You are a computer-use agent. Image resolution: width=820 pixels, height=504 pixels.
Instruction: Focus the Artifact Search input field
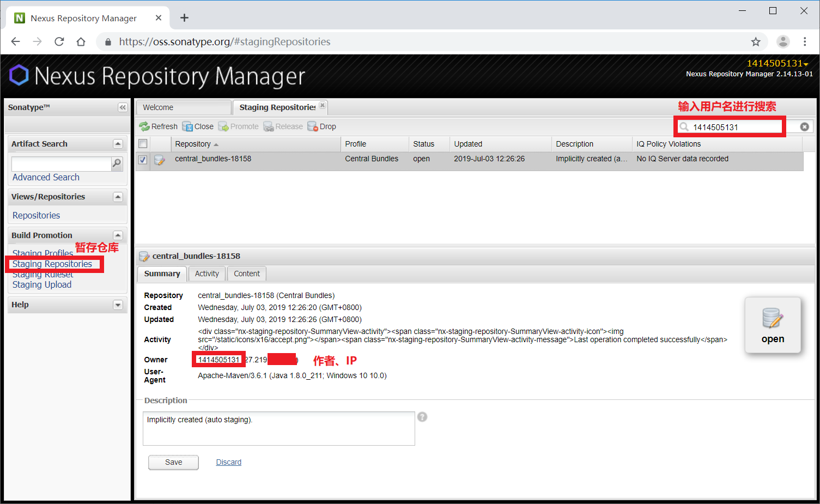coord(61,163)
